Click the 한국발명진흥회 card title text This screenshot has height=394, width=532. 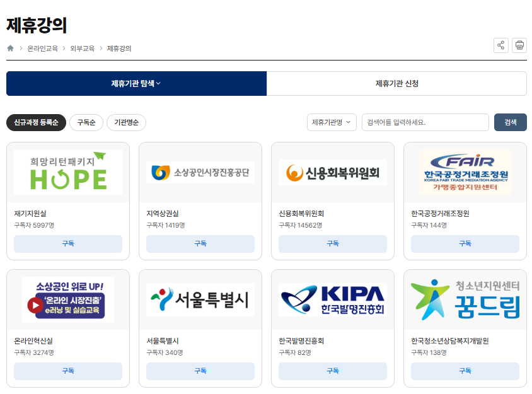coord(301,340)
